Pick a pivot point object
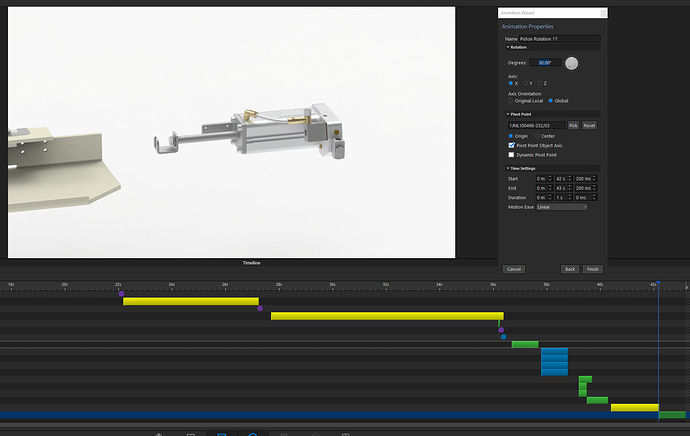 tap(573, 125)
